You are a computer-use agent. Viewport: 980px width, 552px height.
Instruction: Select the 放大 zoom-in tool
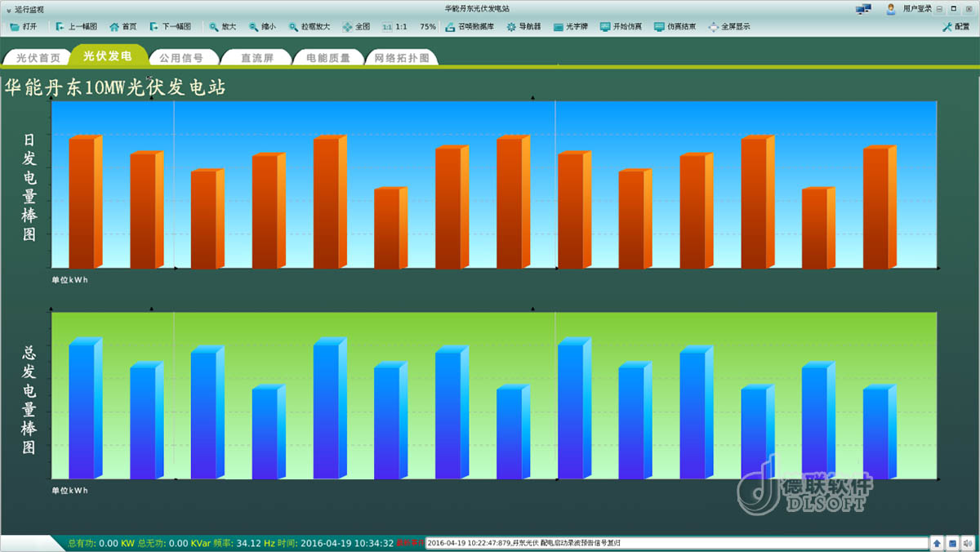point(222,26)
